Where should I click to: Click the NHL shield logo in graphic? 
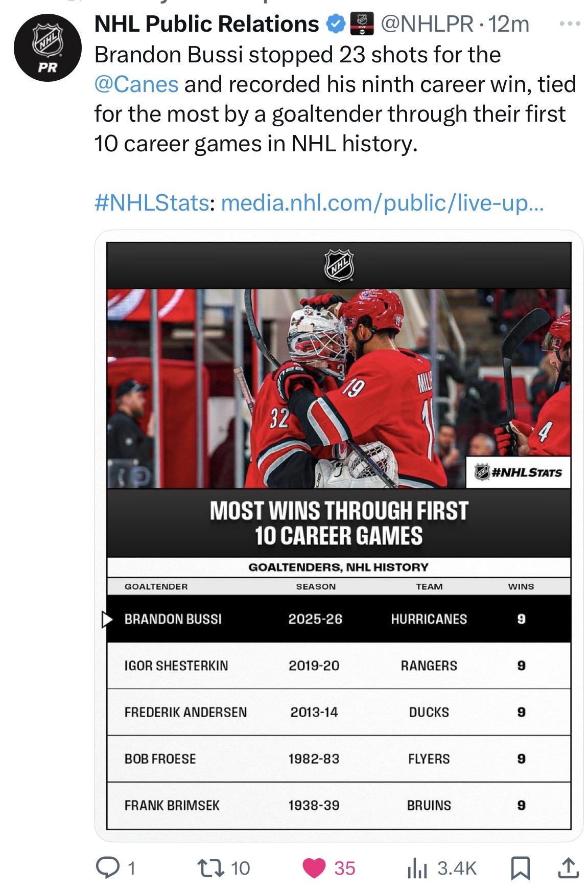tap(339, 265)
